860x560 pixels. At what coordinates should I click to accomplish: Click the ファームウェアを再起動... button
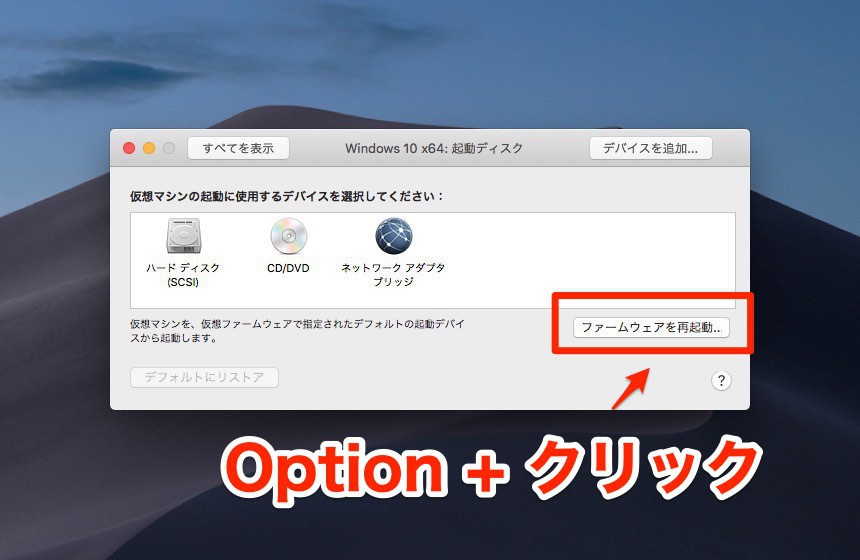coord(651,327)
